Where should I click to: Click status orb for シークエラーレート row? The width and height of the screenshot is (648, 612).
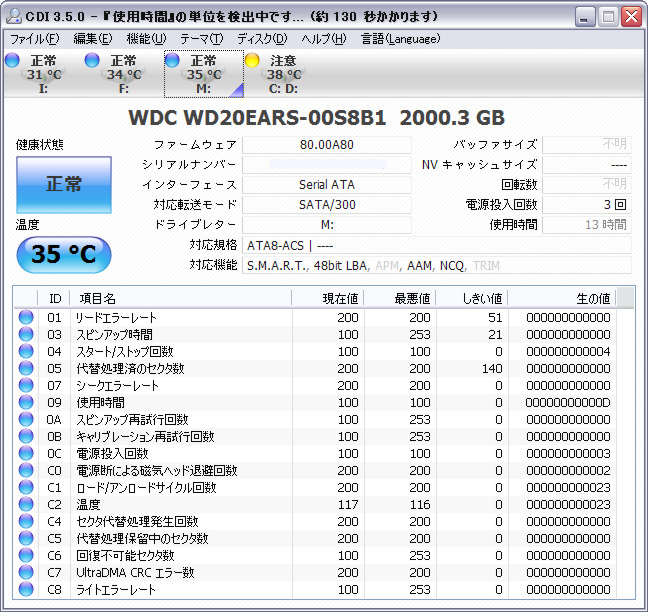pos(26,385)
